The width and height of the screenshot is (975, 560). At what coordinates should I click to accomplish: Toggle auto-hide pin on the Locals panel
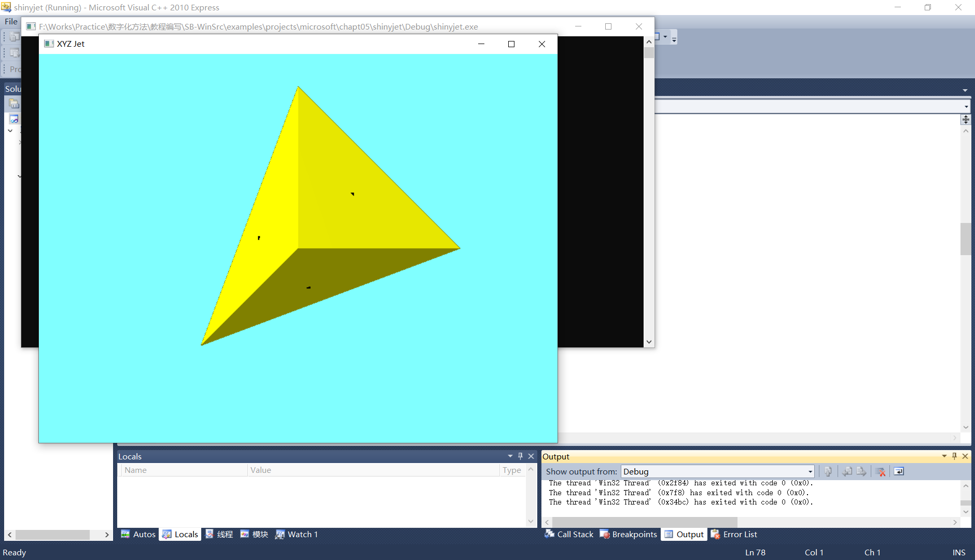[520, 456]
